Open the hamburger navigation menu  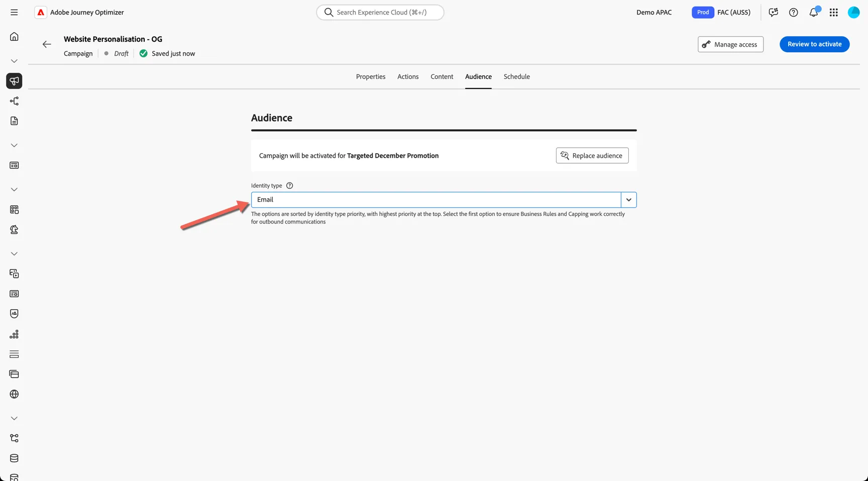tap(14, 12)
